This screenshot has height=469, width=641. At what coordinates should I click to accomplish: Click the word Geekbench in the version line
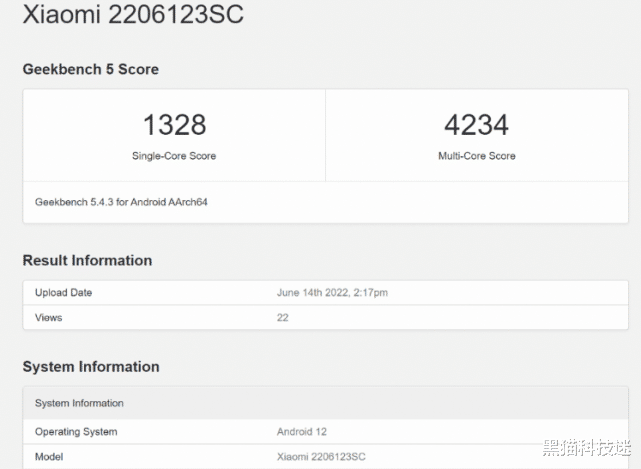(61, 202)
